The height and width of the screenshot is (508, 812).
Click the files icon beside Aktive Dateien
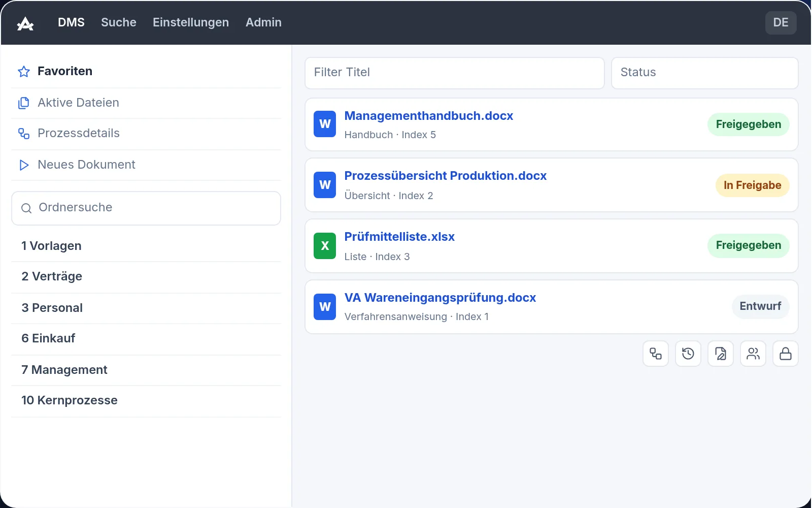click(24, 103)
